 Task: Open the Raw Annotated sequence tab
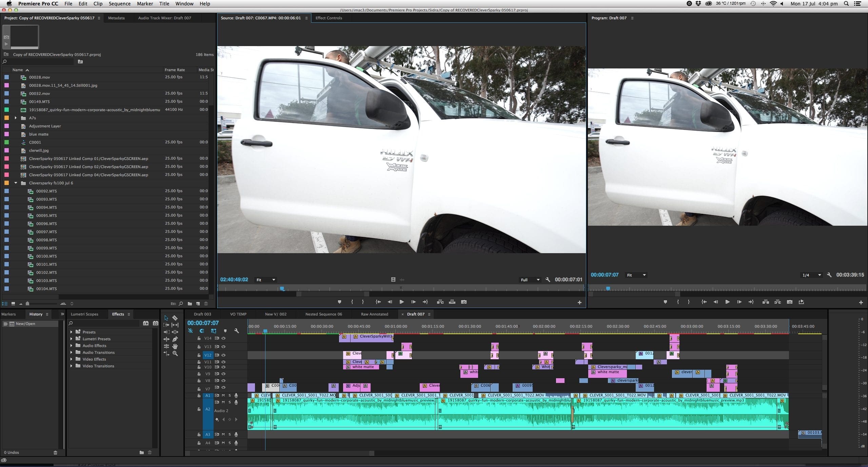374,314
